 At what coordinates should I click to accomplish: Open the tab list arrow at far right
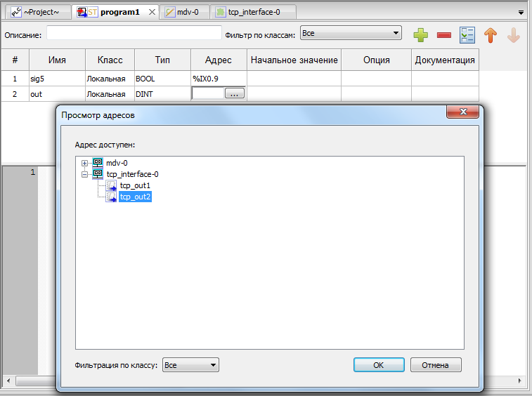tap(521, 13)
